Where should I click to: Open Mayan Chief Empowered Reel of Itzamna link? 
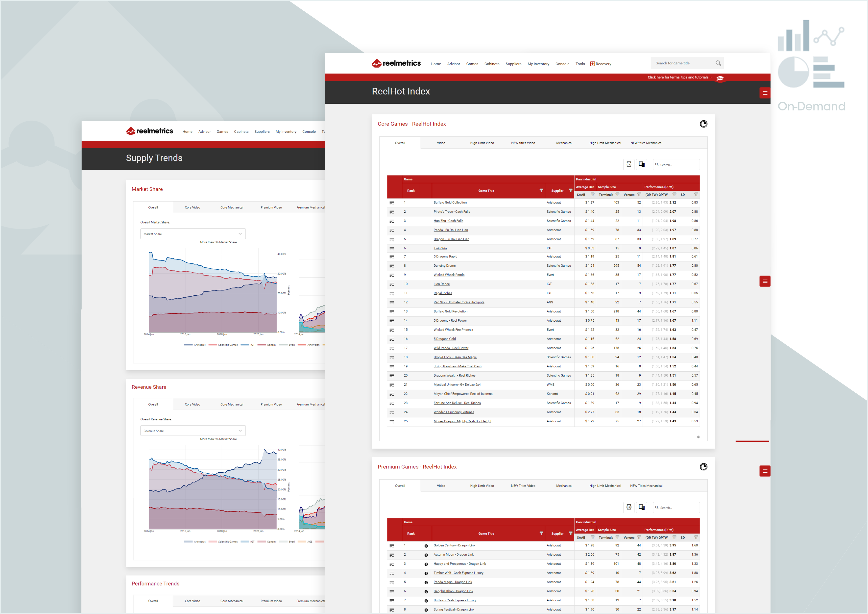point(463,394)
